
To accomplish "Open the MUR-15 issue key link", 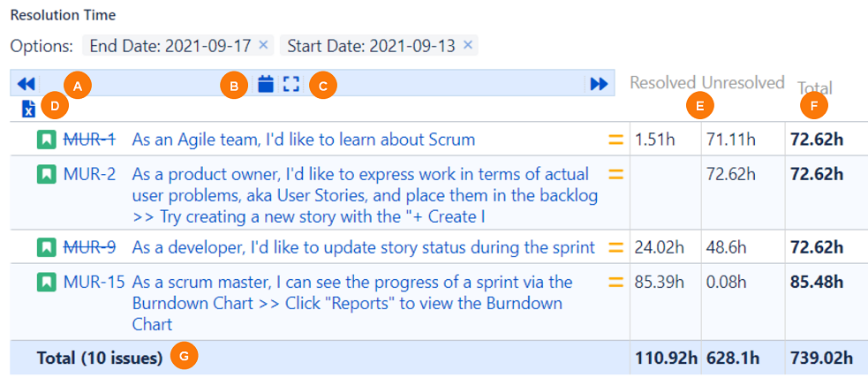I will pyautogui.click(x=94, y=283).
